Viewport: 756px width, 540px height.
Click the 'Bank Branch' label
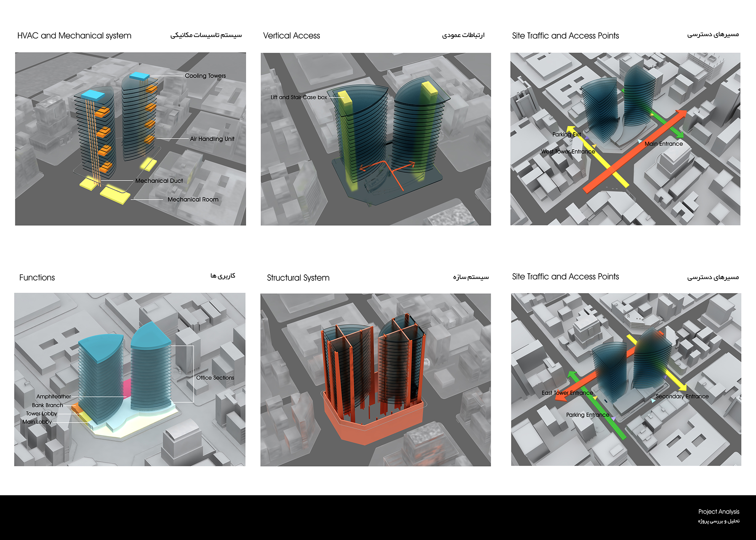coord(48,405)
